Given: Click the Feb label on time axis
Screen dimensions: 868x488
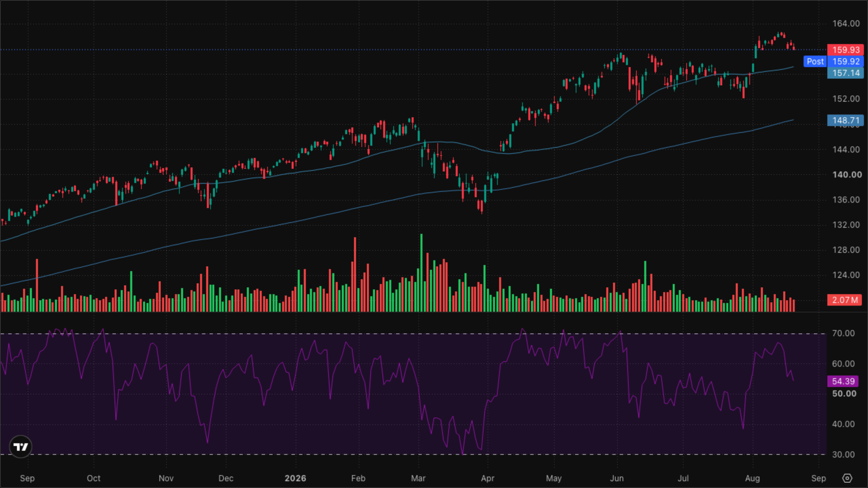Looking at the screenshot, I should 358,478.
